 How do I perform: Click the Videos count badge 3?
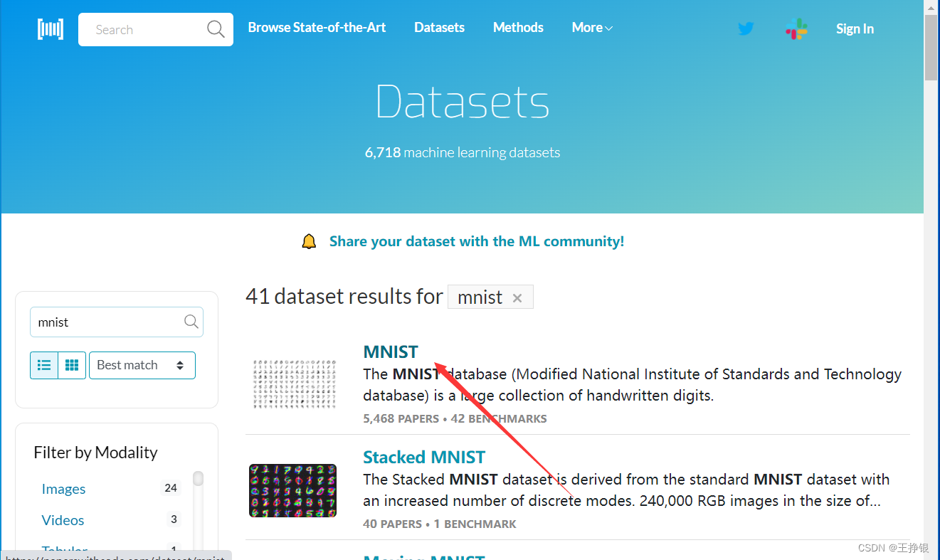coord(174,519)
